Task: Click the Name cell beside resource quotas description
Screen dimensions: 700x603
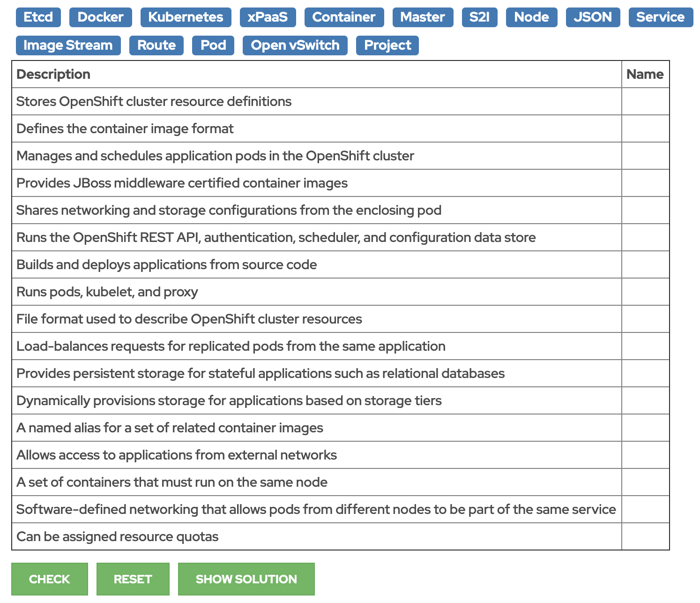Action: 645,536
